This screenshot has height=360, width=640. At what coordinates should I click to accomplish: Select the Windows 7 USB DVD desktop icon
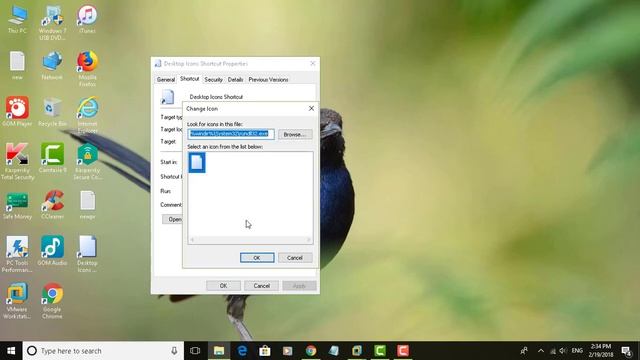click(x=52, y=22)
